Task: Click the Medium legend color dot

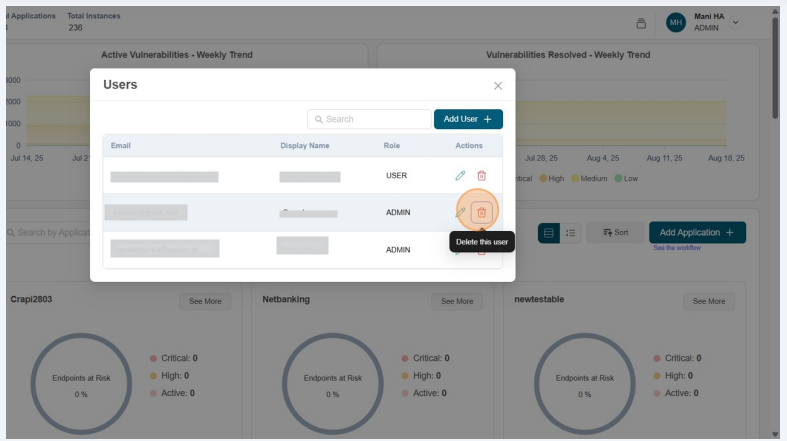Action: [573, 179]
